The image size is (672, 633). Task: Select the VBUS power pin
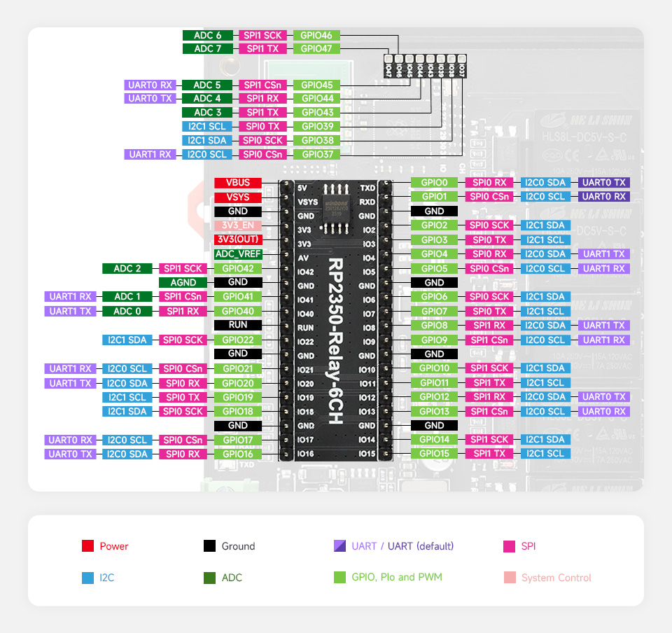(239, 183)
